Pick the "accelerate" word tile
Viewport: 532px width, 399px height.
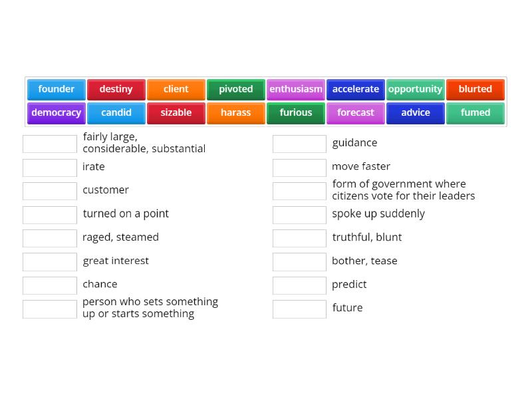356,89
